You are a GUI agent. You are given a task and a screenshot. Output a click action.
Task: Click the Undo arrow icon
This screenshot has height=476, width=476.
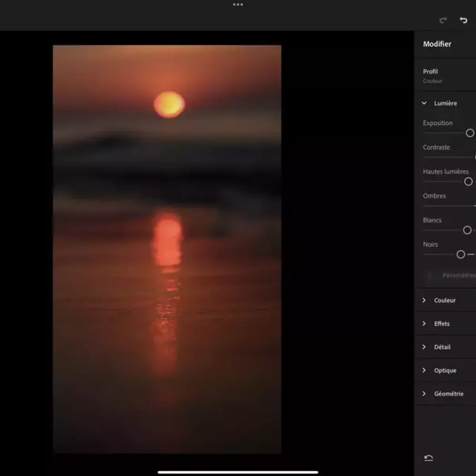[x=463, y=20]
